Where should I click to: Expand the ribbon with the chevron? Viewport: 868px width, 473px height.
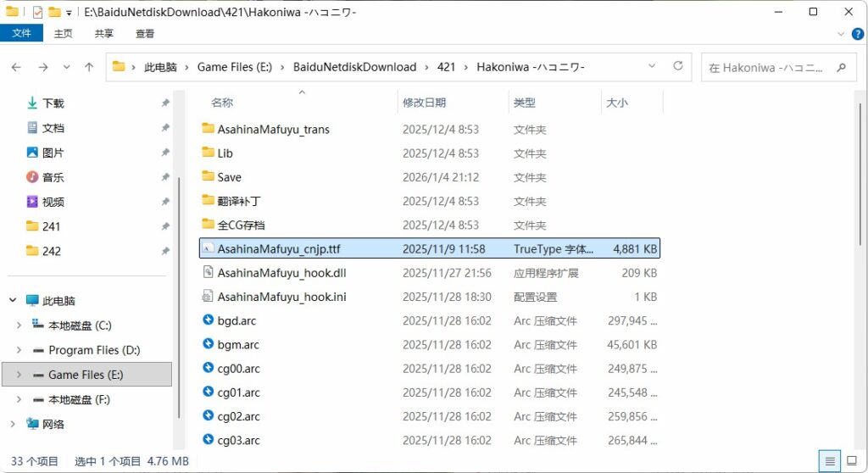point(840,34)
